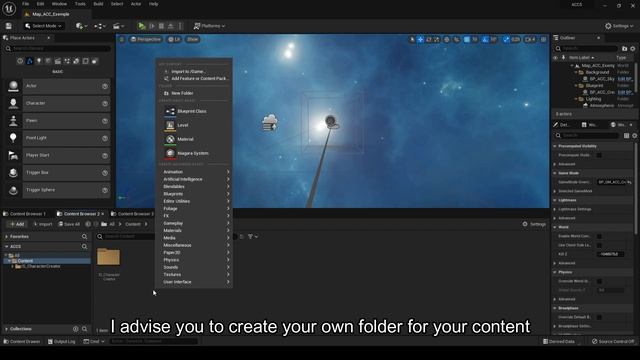Toggle rotation snapping in viewport toolbar
Image resolution: width=640 pixels, height=360 pixels.
click(x=485, y=39)
